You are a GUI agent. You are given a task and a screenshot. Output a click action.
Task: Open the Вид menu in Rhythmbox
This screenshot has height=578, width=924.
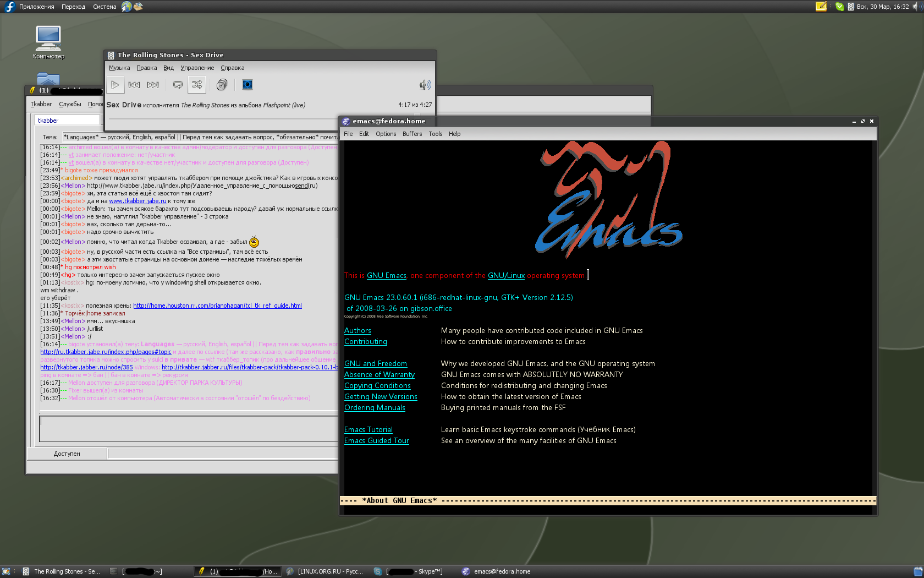[x=168, y=68]
